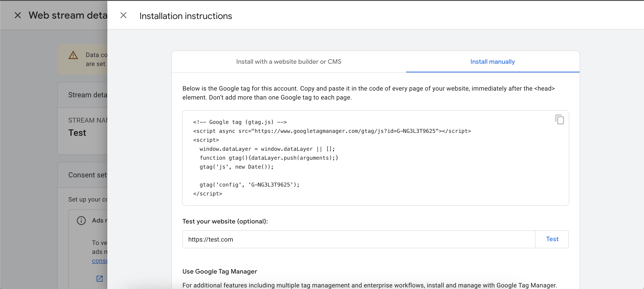Select the Install manually tab

coord(492,62)
